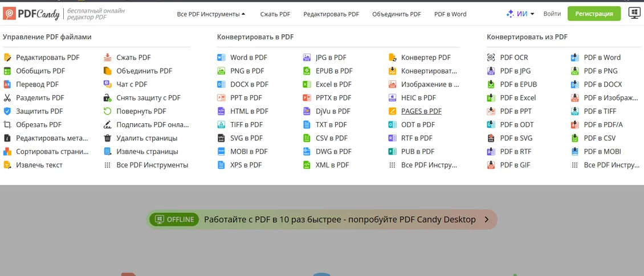Screen dimensions: 644x276
Task: Click the PDF в Word icon in the convert-from list
Action: (x=575, y=58)
